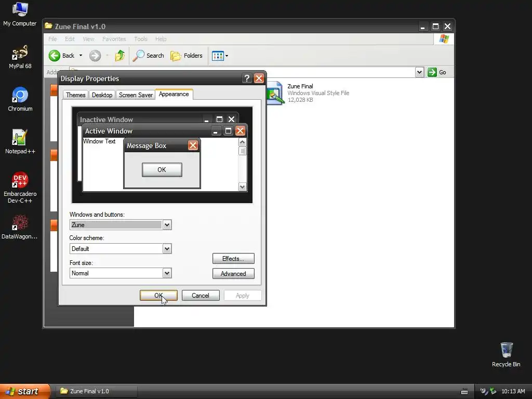Open the Tools menu

[x=140, y=39]
